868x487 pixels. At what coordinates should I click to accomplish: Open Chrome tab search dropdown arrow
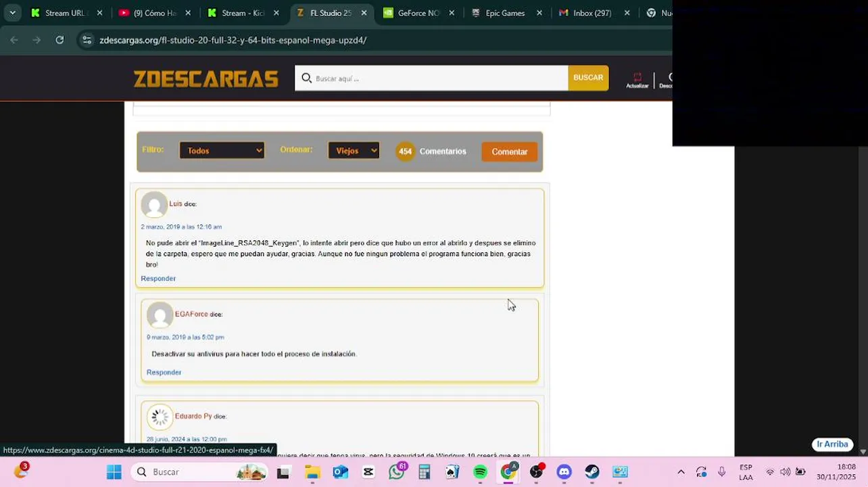coord(12,13)
